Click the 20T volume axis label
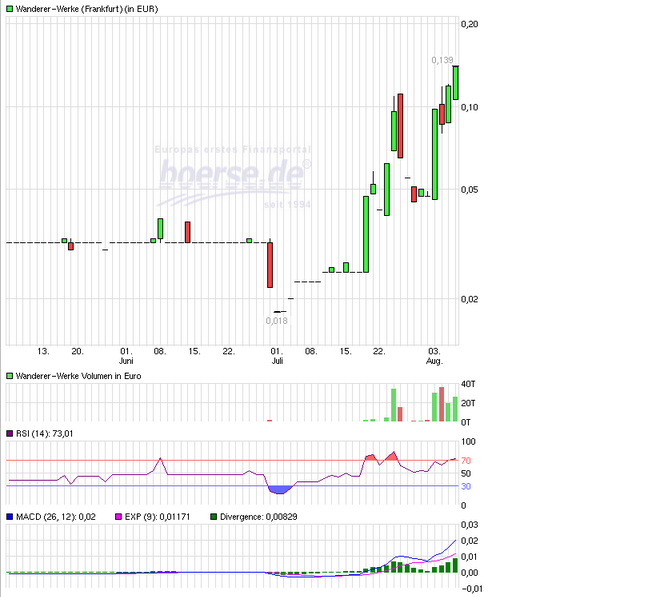 click(x=468, y=403)
